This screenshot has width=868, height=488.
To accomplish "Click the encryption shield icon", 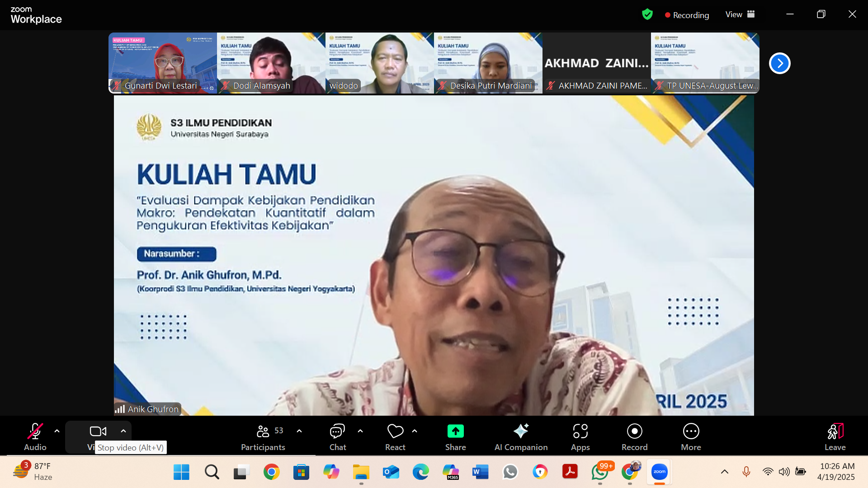I will click(647, 14).
